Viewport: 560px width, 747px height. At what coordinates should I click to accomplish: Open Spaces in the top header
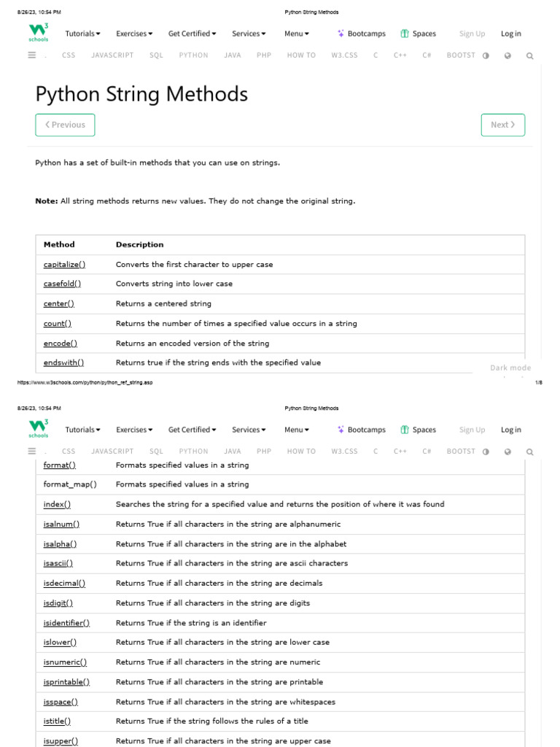coord(418,34)
